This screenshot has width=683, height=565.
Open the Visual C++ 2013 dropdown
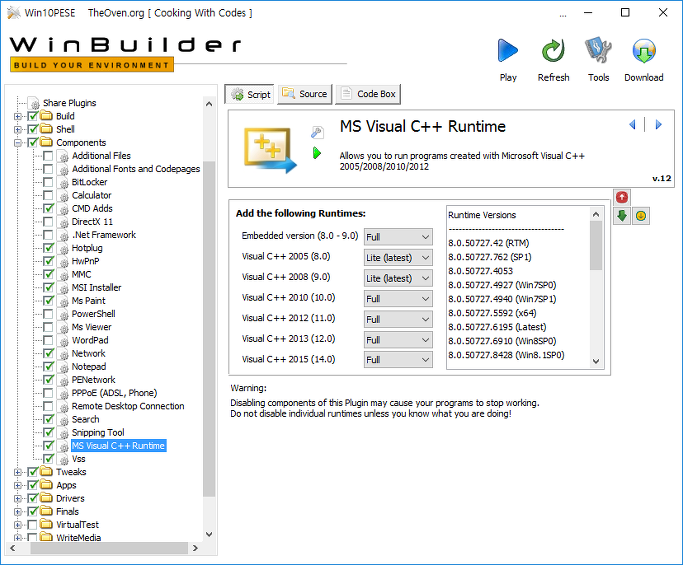tap(398, 340)
